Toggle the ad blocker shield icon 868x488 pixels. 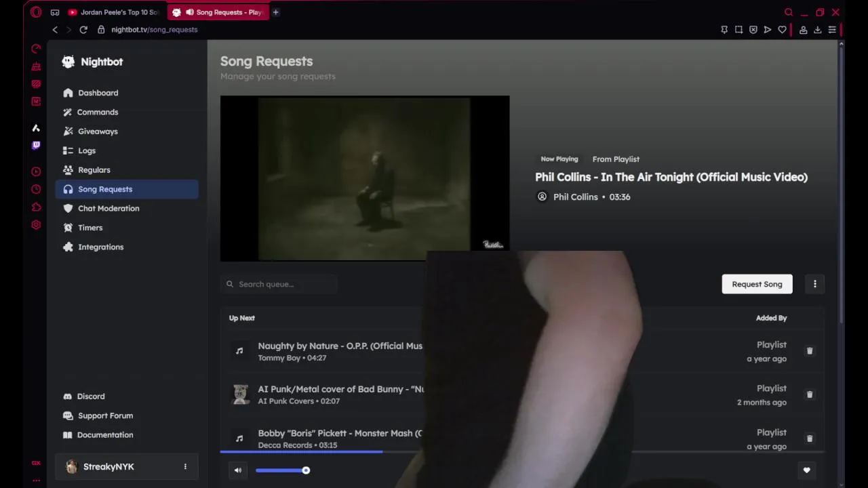753,30
